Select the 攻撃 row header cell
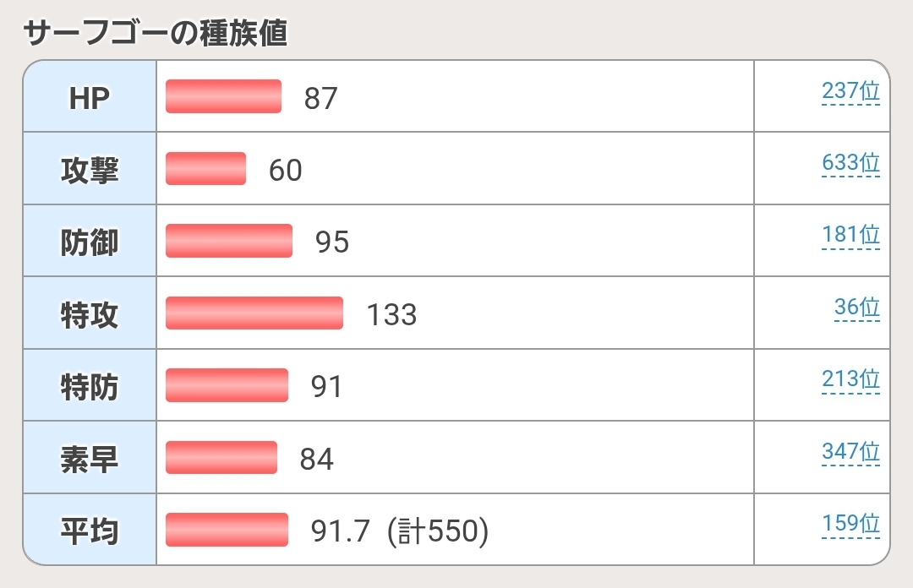The image size is (913, 588). tap(90, 171)
